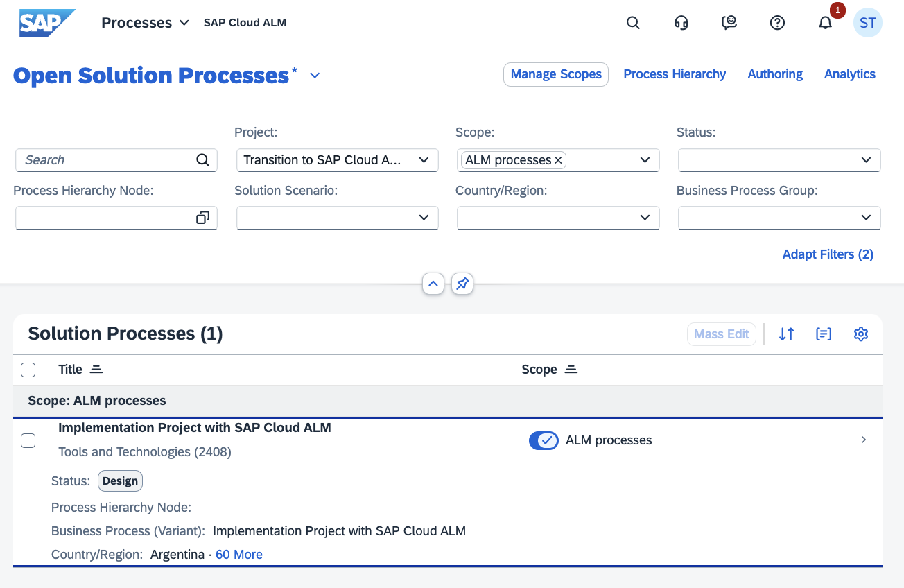This screenshot has height=588, width=904.
Task: Select all rows checkbox in table header
Action: tap(28, 370)
